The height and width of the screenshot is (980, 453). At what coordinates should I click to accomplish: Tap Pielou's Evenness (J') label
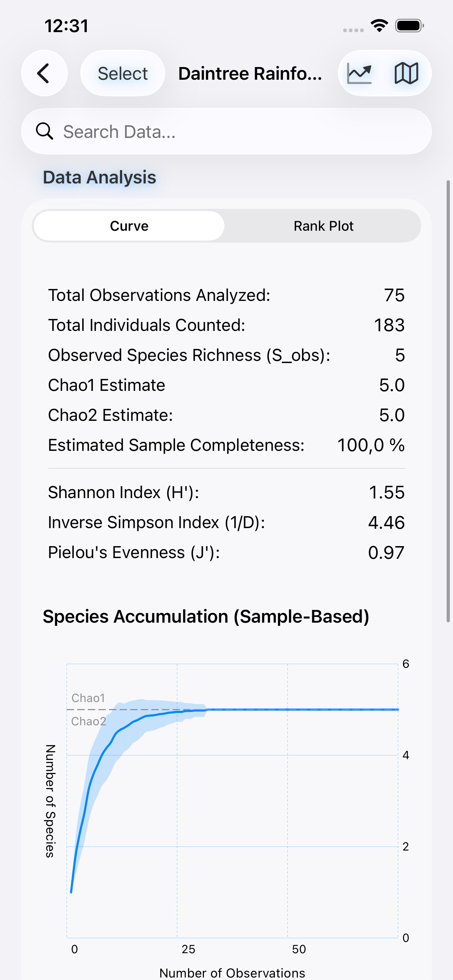134,552
